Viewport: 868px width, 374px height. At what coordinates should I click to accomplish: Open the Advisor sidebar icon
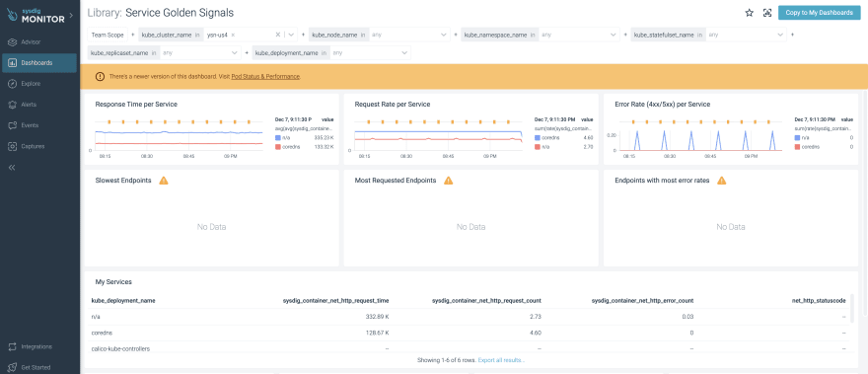(x=12, y=42)
